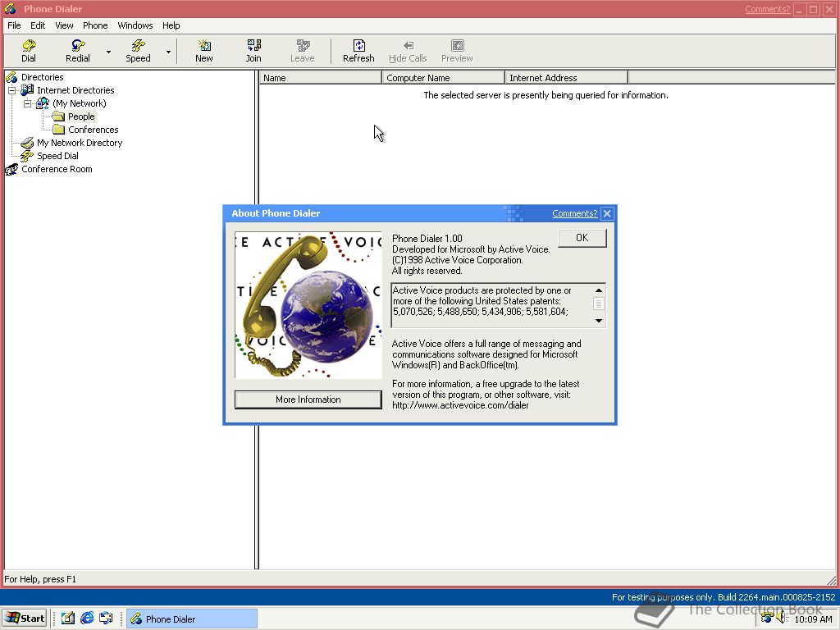
Task: Click the More Information button
Action: 308,399
